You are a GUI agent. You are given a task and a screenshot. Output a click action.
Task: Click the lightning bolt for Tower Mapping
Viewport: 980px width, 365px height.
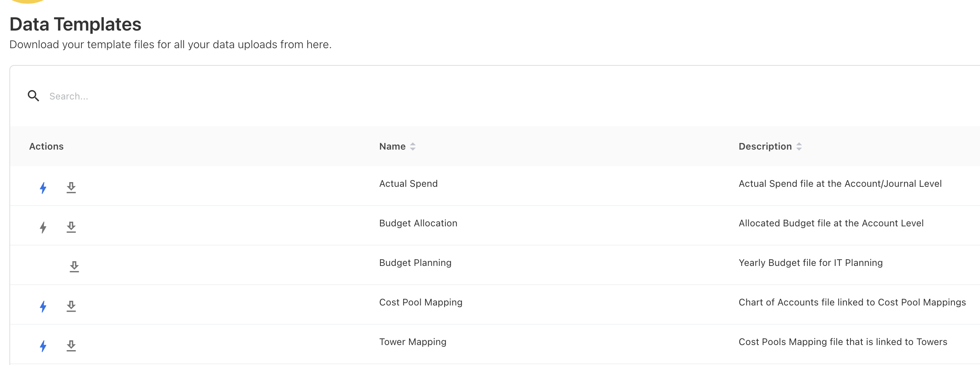pos(43,346)
